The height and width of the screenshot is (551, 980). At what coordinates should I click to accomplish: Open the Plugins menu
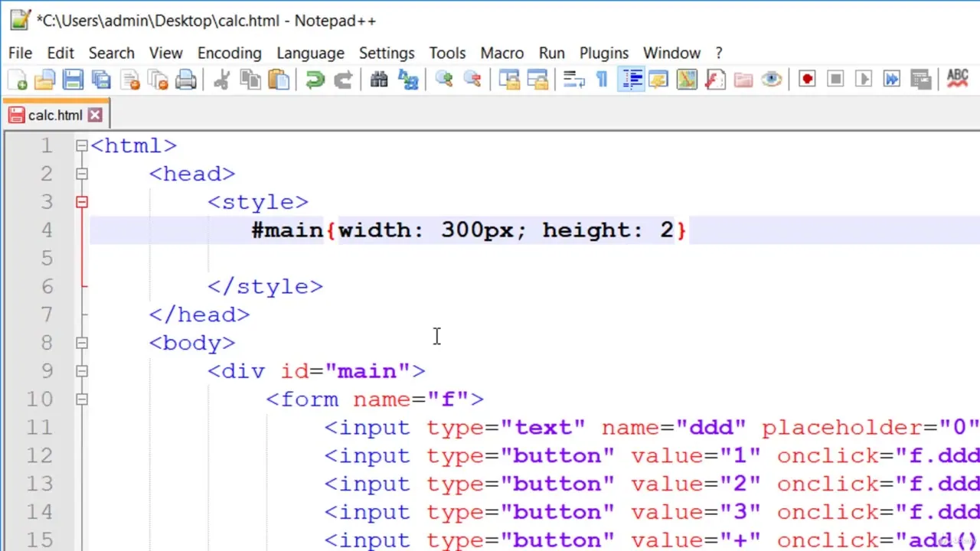(604, 53)
